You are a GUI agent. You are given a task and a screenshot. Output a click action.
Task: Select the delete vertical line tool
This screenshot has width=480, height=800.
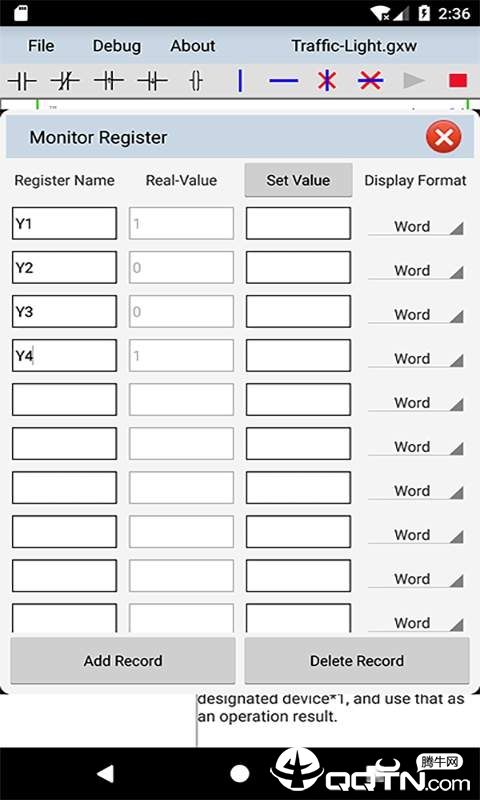click(326, 81)
